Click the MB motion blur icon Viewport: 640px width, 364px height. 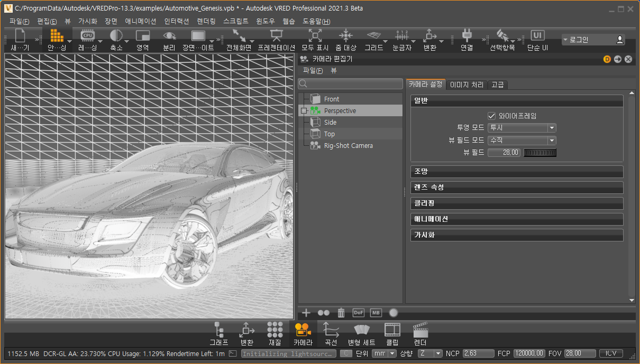tap(376, 313)
